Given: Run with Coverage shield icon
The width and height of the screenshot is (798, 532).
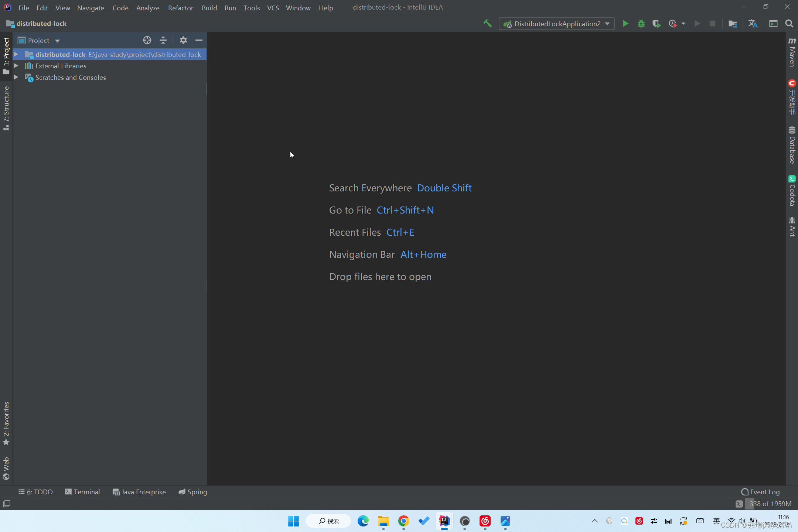Looking at the screenshot, I should click(x=657, y=24).
